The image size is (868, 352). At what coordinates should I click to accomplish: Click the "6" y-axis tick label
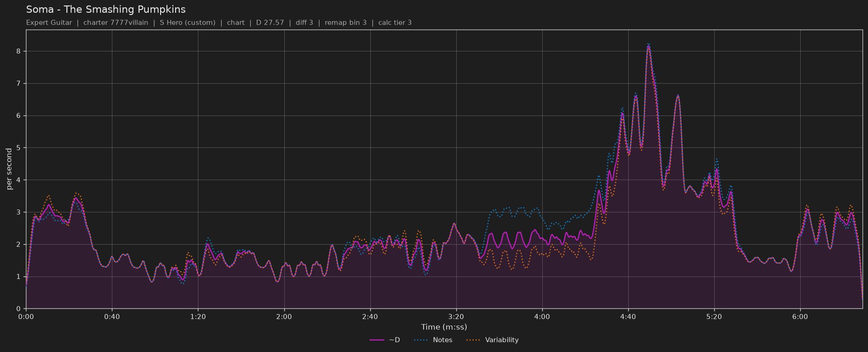(19, 116)
